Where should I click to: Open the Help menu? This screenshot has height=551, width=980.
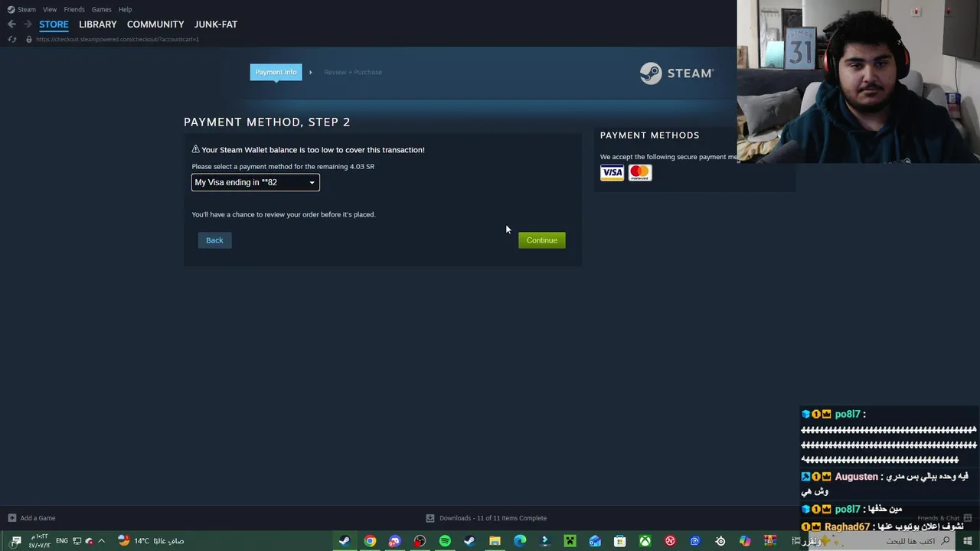pyautogui.click(x=125, y=9)
